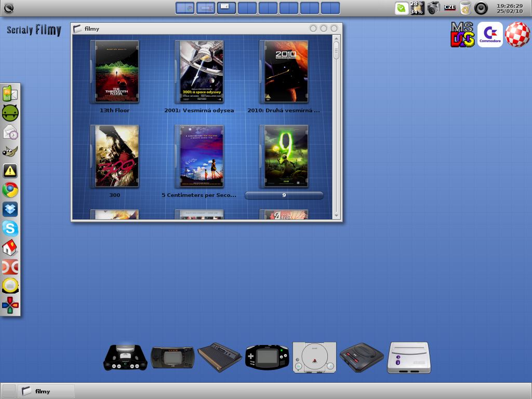This screenshot has height=399, width=532.
Task: Click the scroll down arrow in filmy window
Action: (336, 216)
